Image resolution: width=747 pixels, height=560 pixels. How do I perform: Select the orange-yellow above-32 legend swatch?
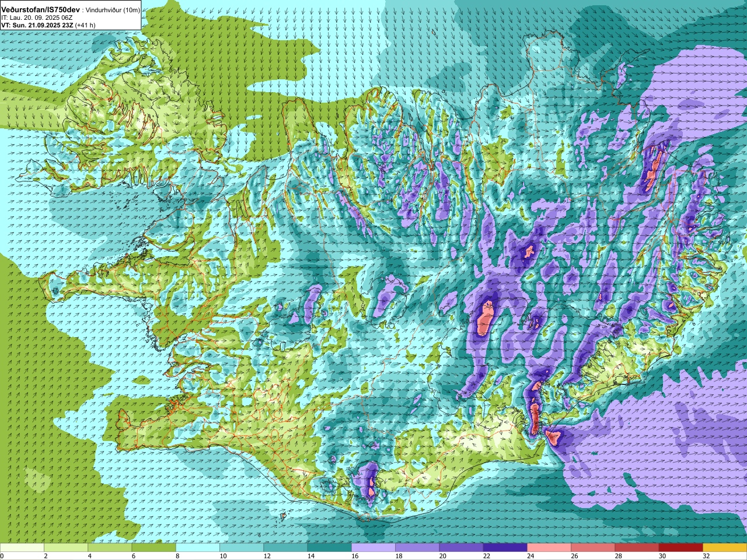coord(725,548)
